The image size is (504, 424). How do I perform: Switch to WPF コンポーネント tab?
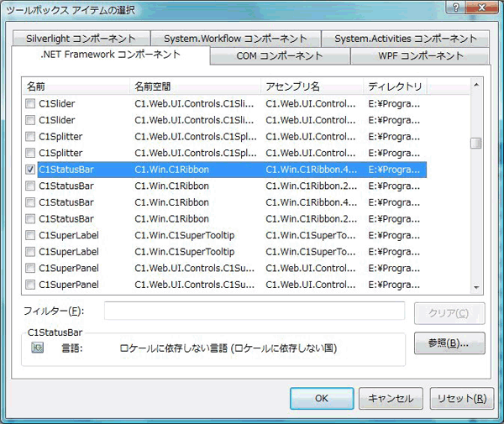421,56
